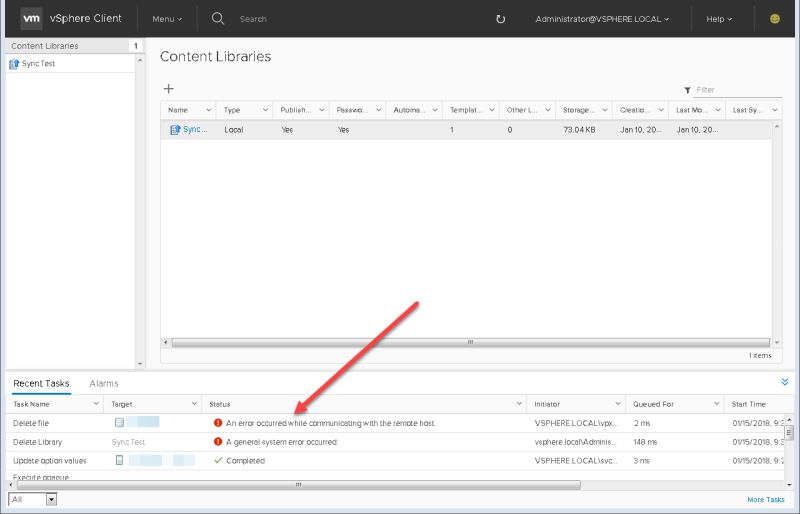The height and width of the screenshot is (514, 800).
Task: Click the green check icon for Completed task
Action: 218,460
